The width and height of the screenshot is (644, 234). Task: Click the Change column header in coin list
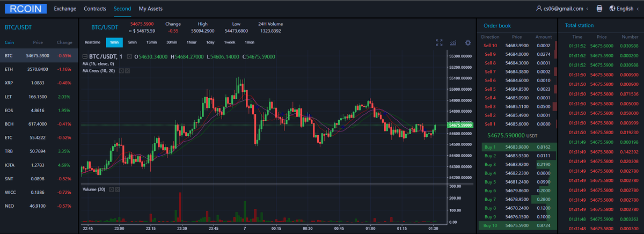(x=64, y=42)
